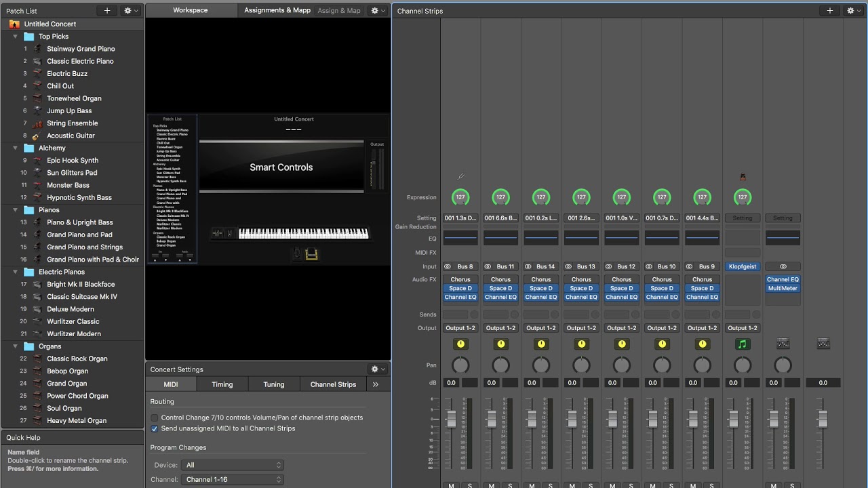
Task: Open the Timing tab in Concert Settings
Action: (222, 384)
